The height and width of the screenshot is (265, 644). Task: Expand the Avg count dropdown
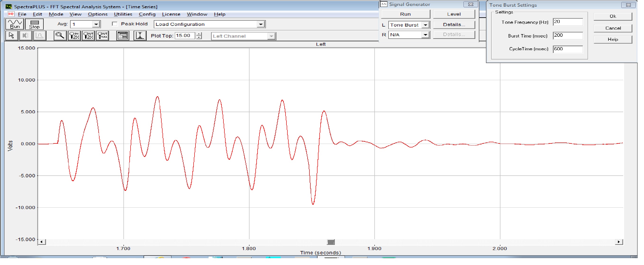click(x=96, y=24)
